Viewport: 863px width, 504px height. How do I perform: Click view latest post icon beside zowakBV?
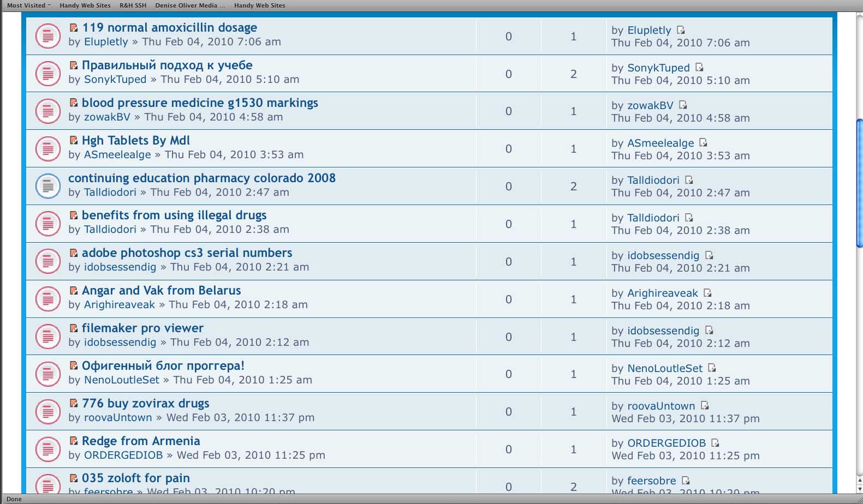pos(682,105)
